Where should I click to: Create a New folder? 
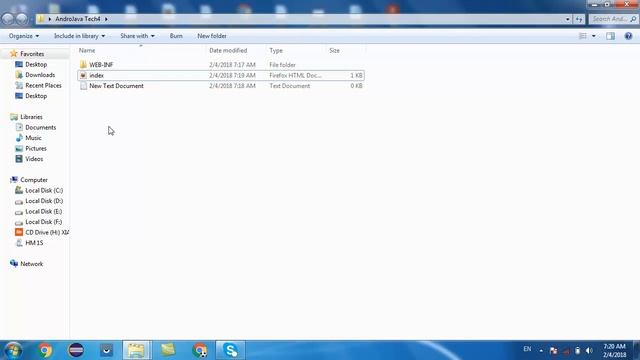[212, 36]
